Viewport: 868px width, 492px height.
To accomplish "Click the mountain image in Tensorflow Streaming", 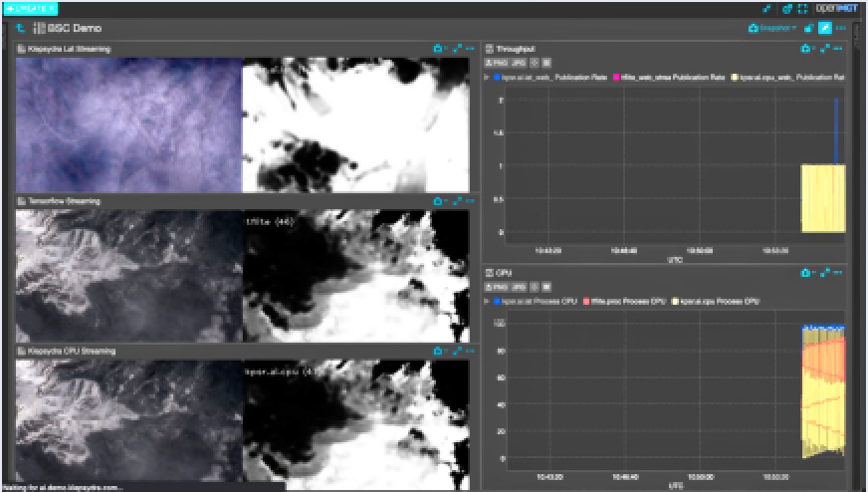I will 128,276.
